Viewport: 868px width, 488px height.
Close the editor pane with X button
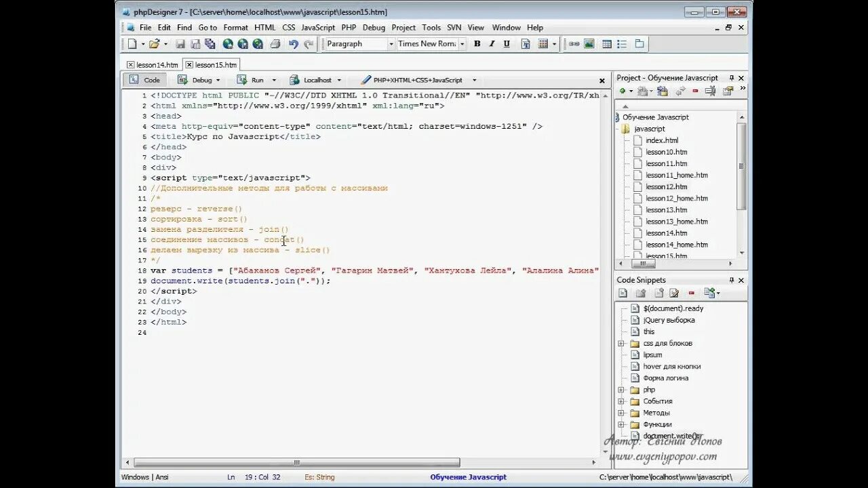coord(601,80)
